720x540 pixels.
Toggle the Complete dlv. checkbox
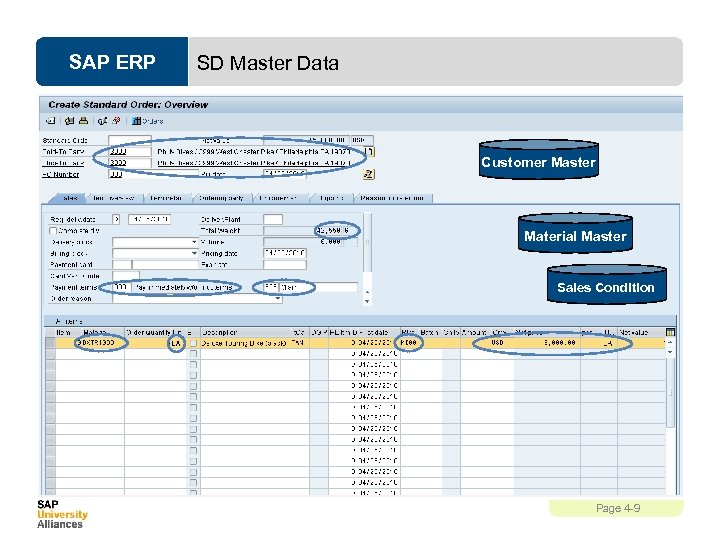pyautogui.click(x=53, y=231)
